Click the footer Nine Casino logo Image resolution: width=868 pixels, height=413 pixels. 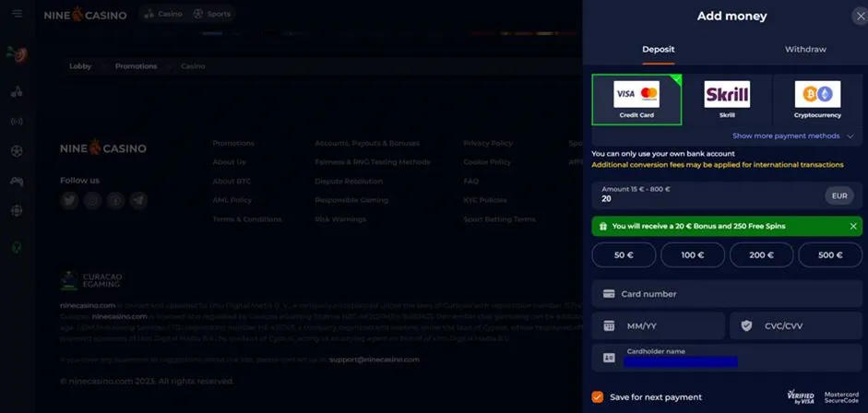tap(103, 148)
